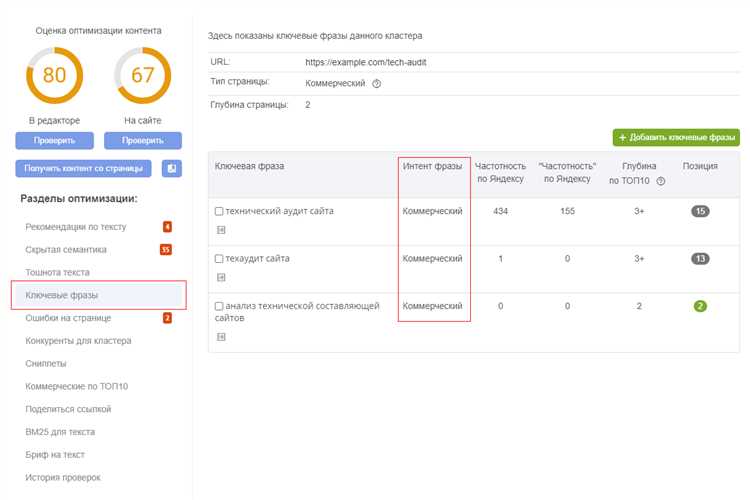Select 'Ключевые фразы' in sidebar

point(62,296)
